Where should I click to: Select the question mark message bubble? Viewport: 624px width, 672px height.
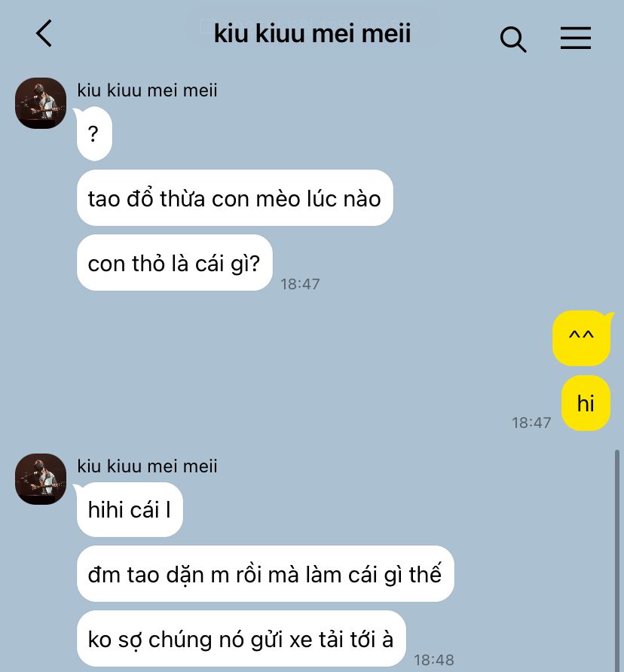click(94, 133)
